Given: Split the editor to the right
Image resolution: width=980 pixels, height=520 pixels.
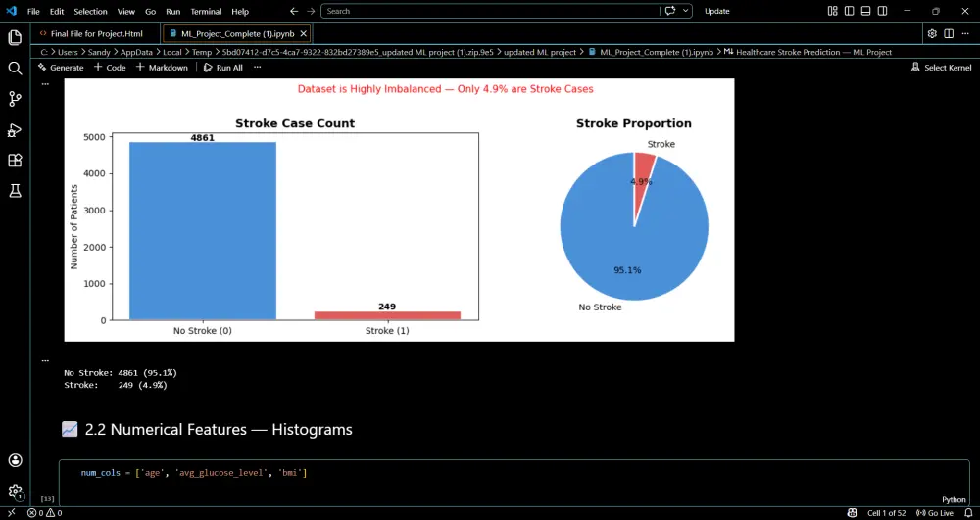Looking at the screenshot, I should [x=949, y=33].
